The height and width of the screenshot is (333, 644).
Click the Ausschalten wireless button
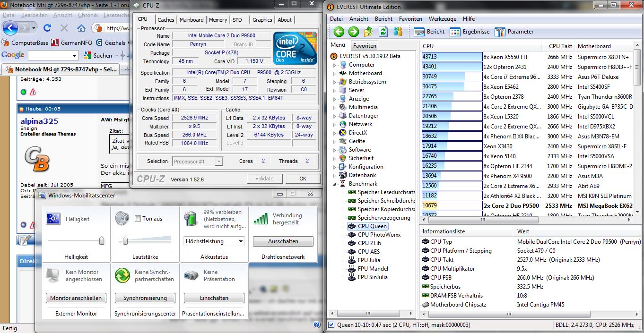283,241
